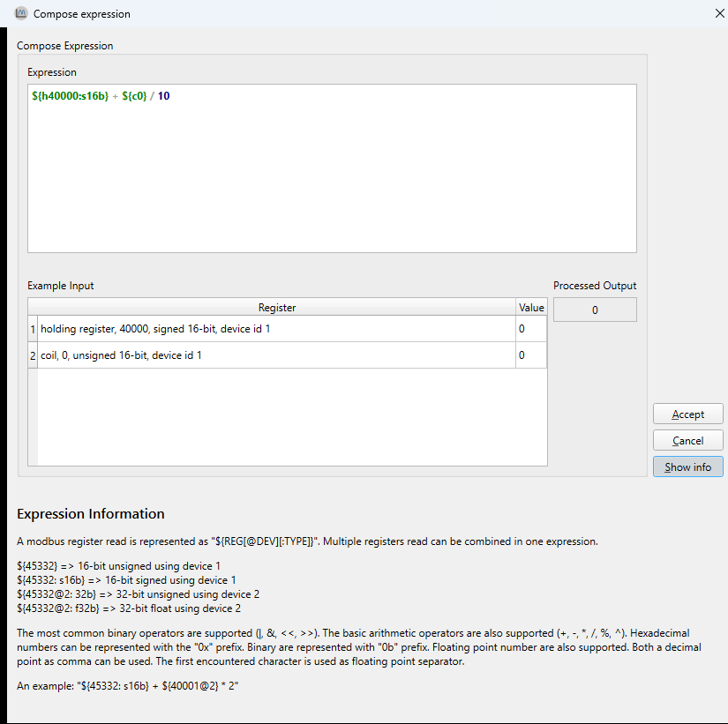
Task: Toggle the Show info button
Action: click(687, 466)
